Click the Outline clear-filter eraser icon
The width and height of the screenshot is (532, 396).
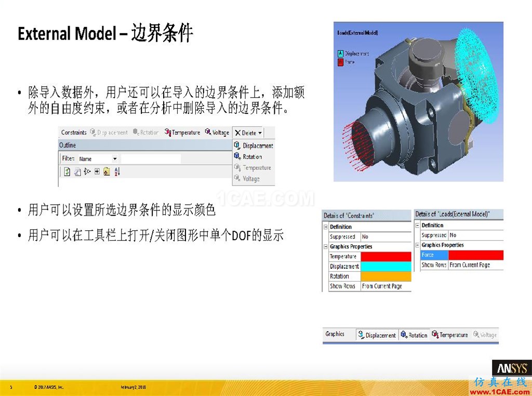(77, 171)
